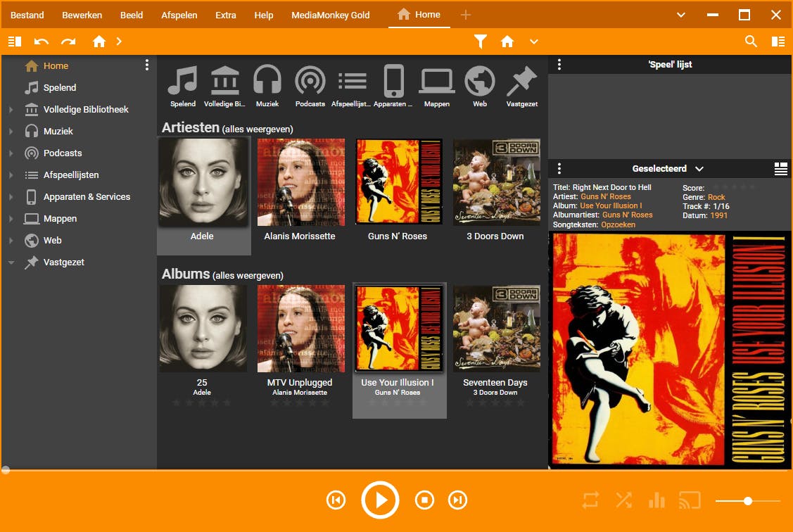Open the Apparaten phone tile
The image size is (793, 532).
(393, 87)
